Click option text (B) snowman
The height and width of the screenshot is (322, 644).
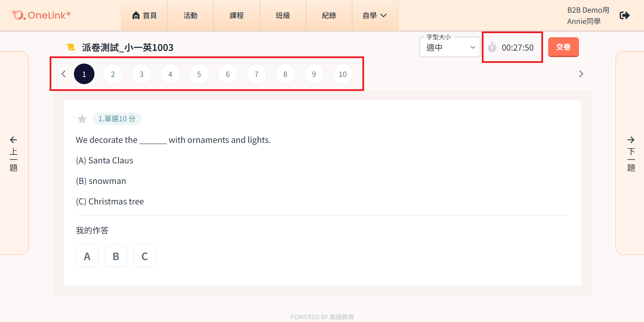[x=101, y=181]
